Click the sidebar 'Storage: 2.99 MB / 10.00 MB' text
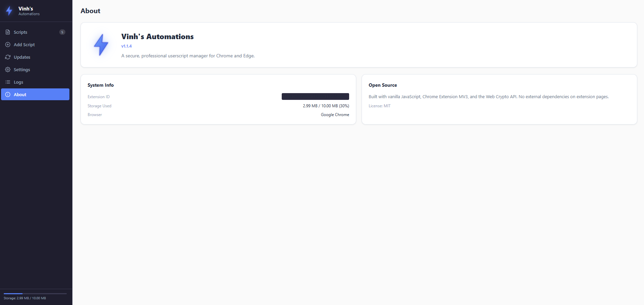 point(25,298)
